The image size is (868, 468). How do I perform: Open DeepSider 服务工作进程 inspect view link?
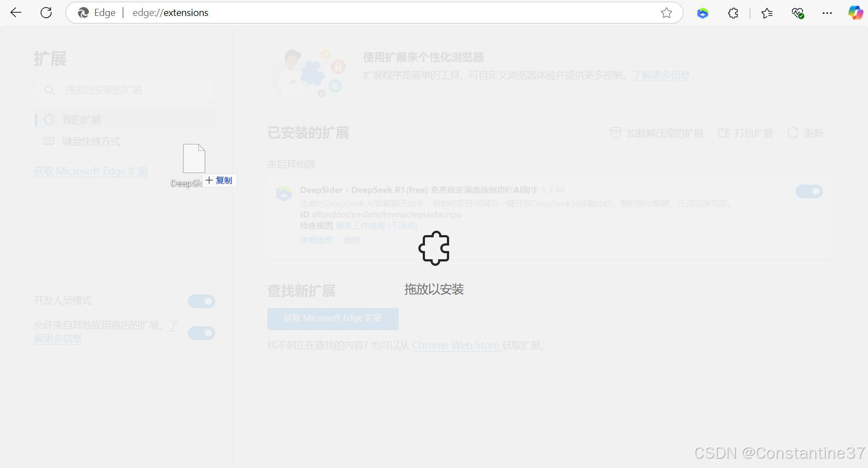coord(377,226)
